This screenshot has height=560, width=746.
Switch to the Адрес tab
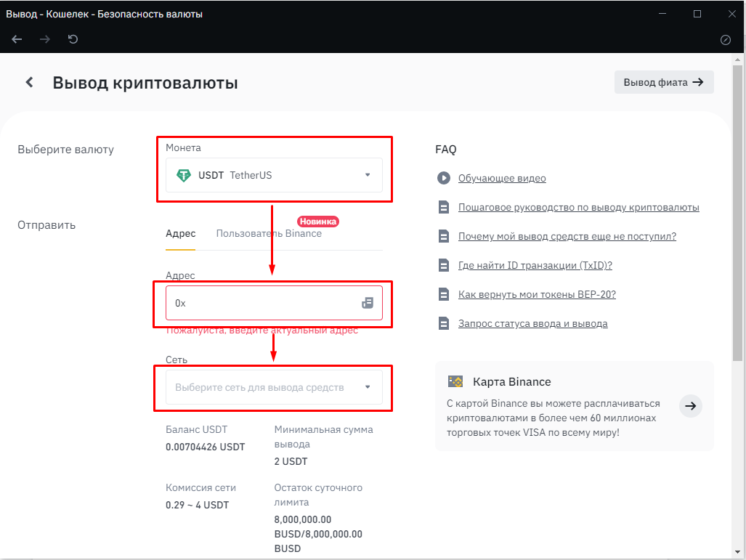[x=180, y=234]
